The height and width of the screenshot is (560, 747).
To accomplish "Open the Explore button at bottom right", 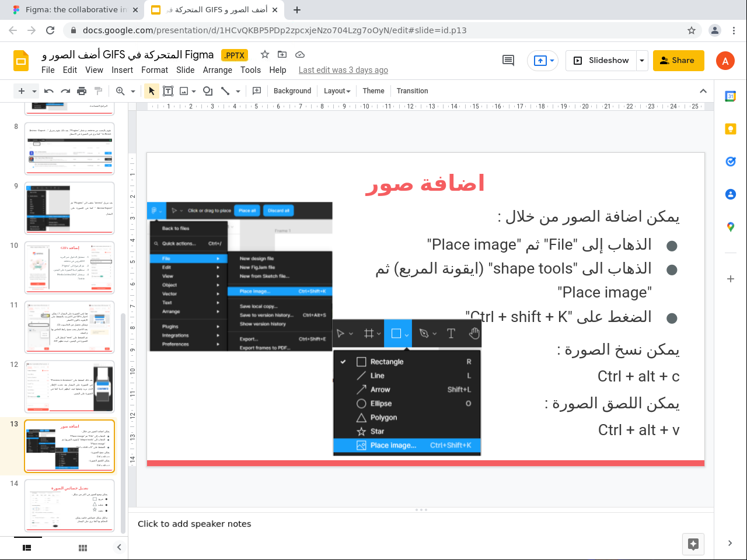I will 693,544.
